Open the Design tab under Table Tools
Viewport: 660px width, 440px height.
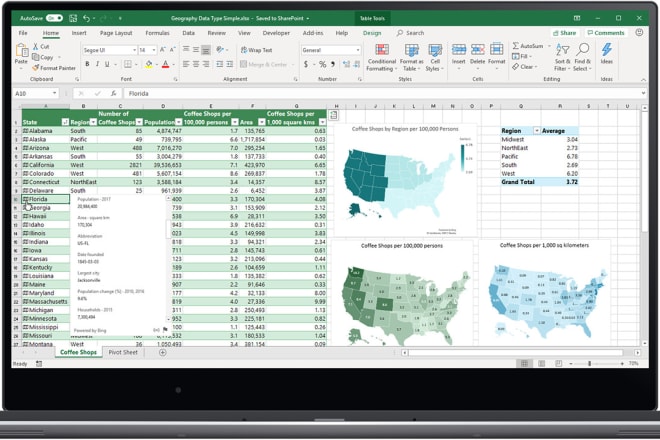pos(372,33)
